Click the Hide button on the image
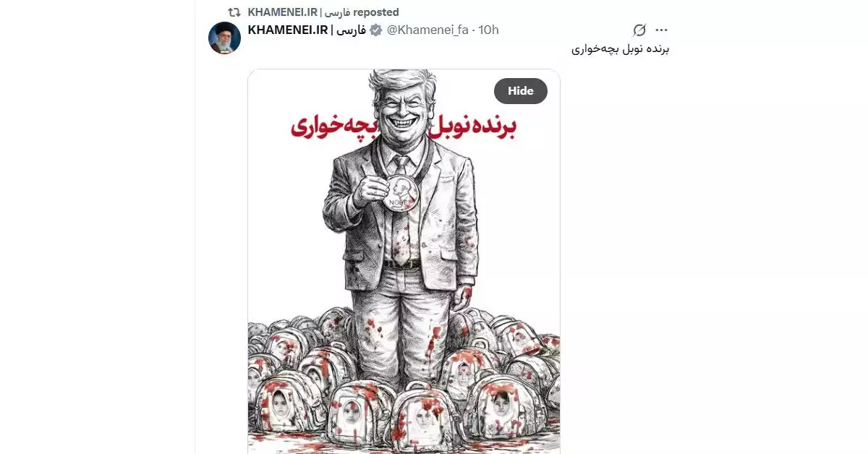This screenshot has width=868, height=454. pos(521,90)
